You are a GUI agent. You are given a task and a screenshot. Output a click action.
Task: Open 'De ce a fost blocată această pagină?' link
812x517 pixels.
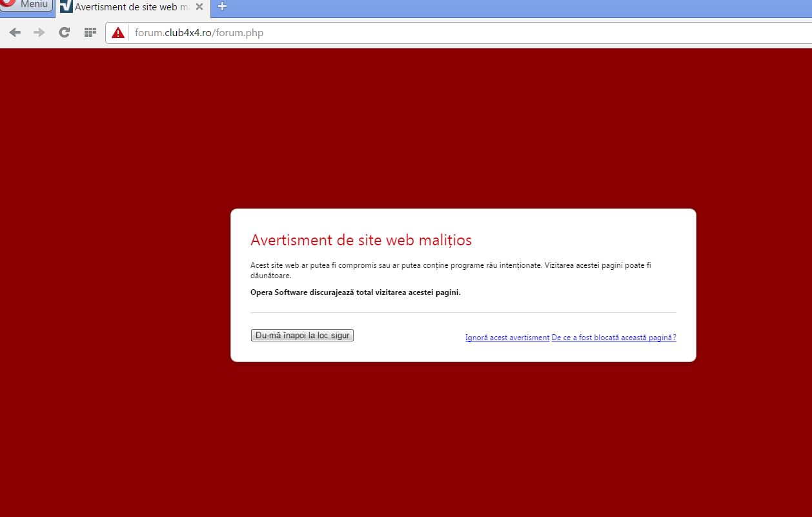pyautogui.click(x=613, y=338)
